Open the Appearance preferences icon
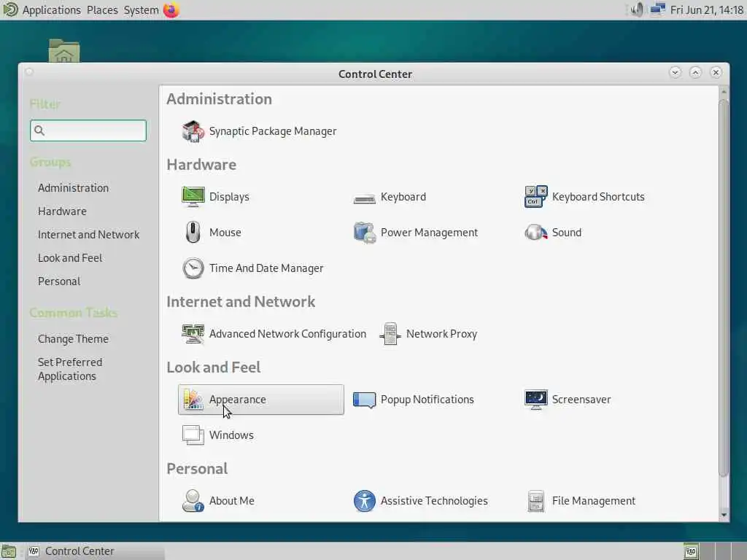Viewport: 747px width, 560px height. tap(193, 400)
